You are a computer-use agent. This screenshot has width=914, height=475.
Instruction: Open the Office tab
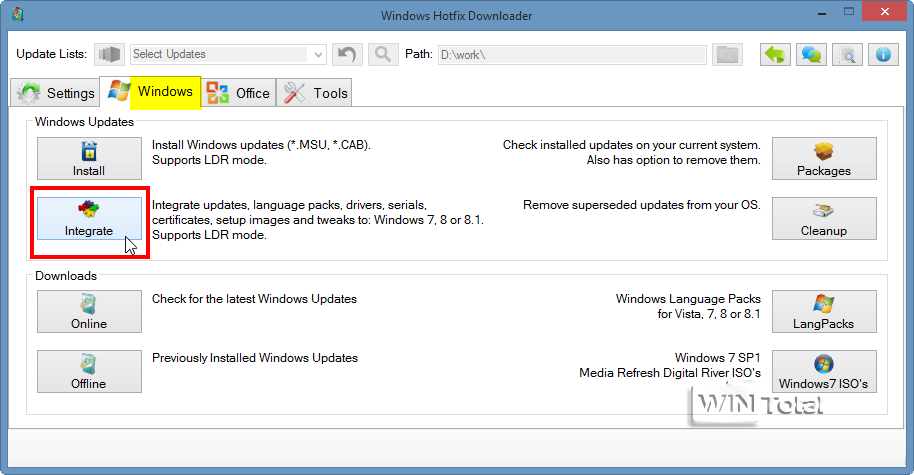[x=238, y=93]
